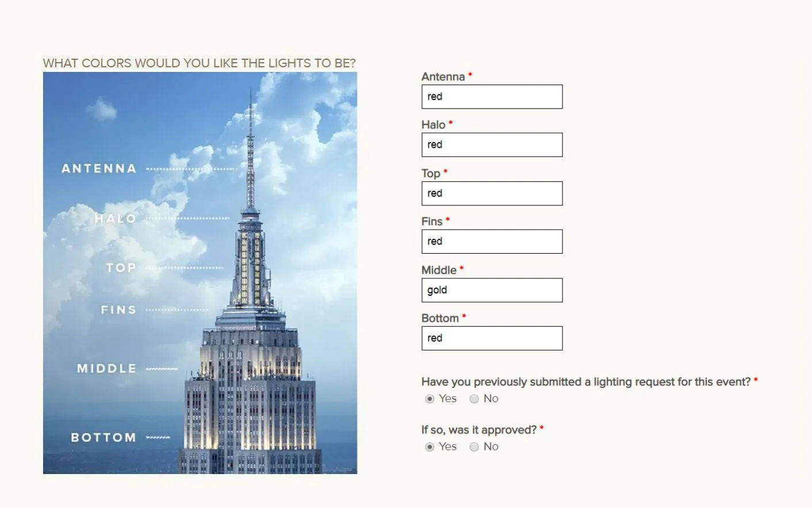This screenshot has width=812, height=508.
Task: Select Yes for 'If so, was it approved?'
Action: 430,447
